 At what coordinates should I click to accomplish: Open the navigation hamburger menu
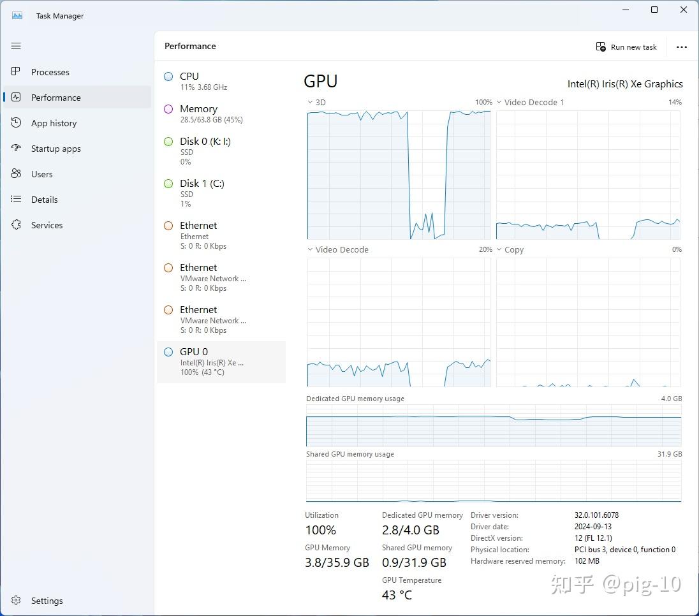(16, 46)
